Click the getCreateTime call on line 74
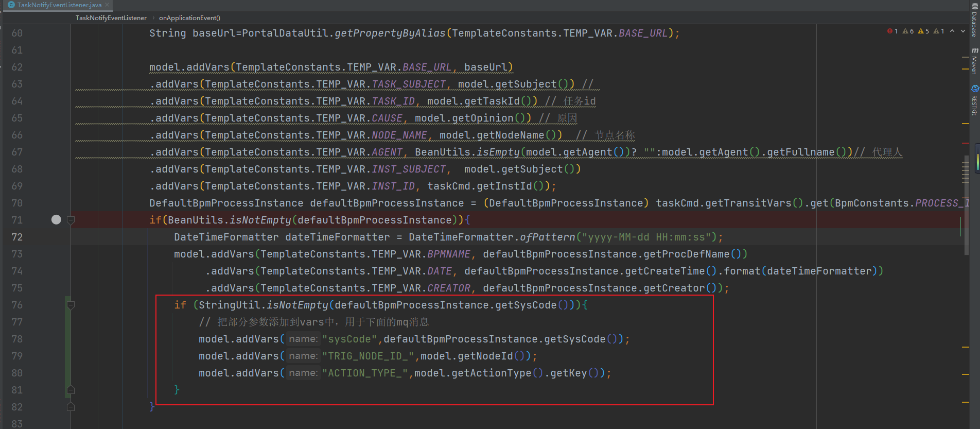The height and width of the screenshot is (429, 980). coord(665,271)
